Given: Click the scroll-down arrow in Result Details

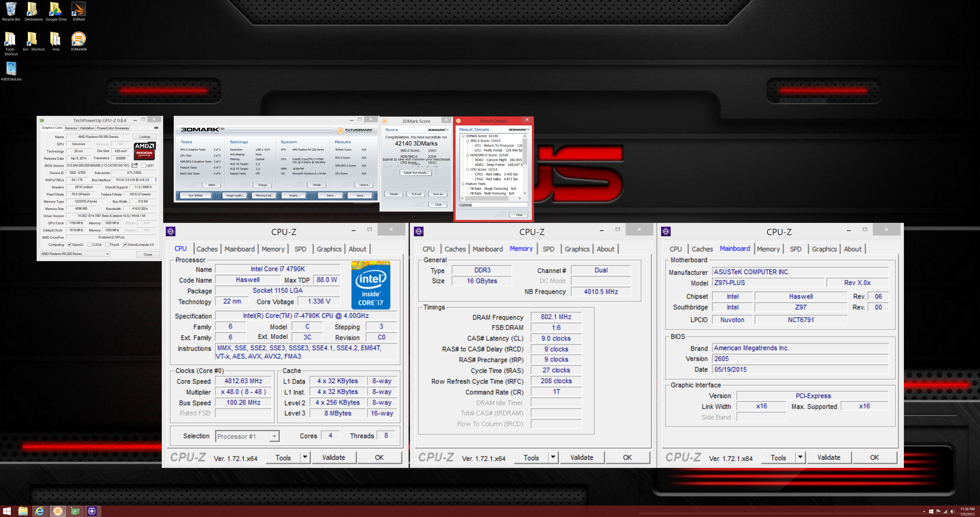Looking at the screenshot, I should point(525,193).
